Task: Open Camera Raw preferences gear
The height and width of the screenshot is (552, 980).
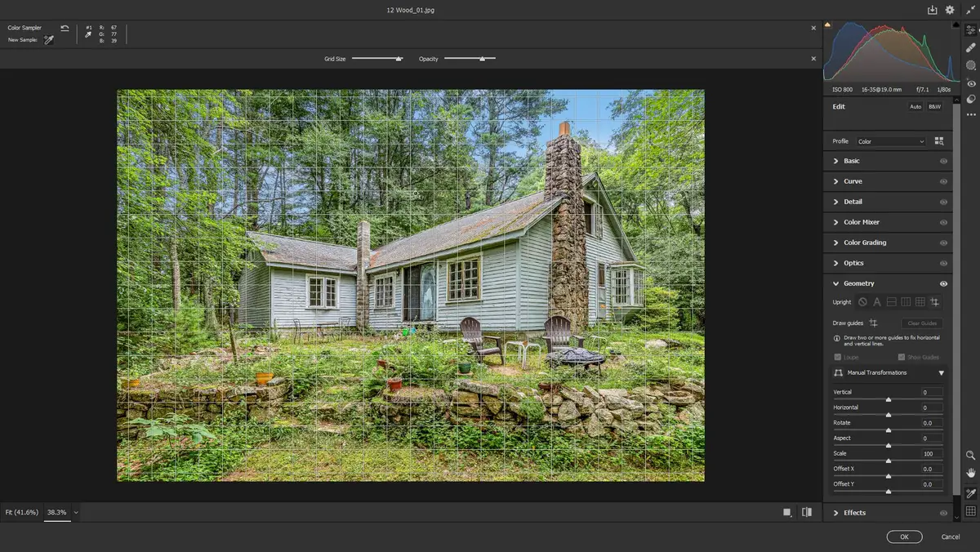Action: point(950,10)
